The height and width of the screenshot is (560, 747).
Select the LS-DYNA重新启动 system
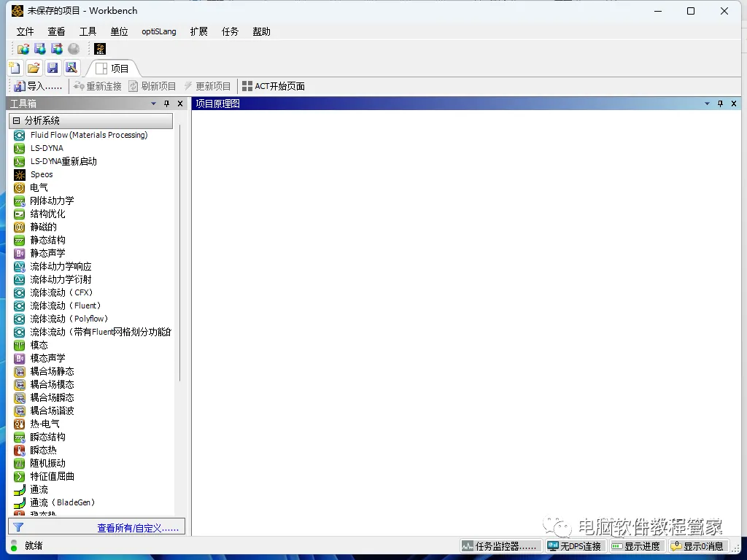pyautogui.click(x=63, y=161)
